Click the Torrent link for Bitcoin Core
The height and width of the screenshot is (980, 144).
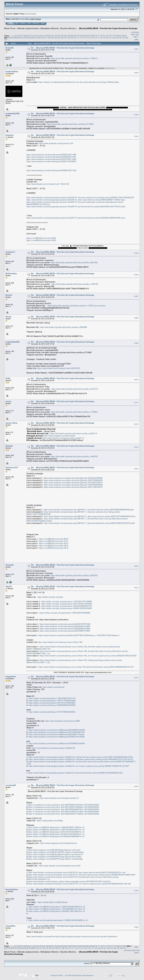click(x=38, y=19)
